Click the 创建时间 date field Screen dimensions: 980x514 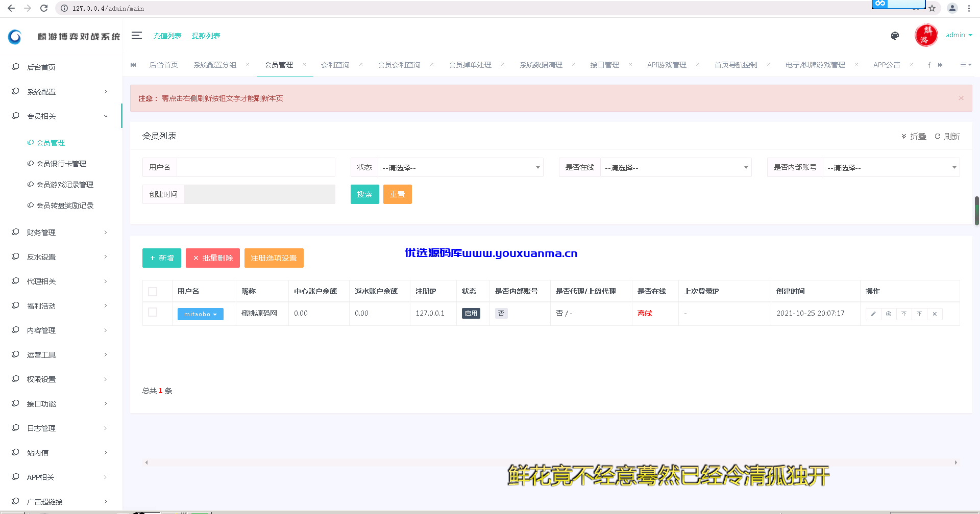(x=259, y=194)
